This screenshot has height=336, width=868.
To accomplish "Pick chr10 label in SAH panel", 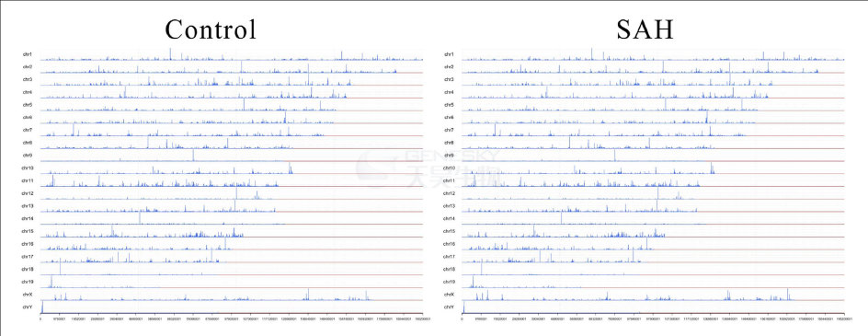I will coord(450,168).
